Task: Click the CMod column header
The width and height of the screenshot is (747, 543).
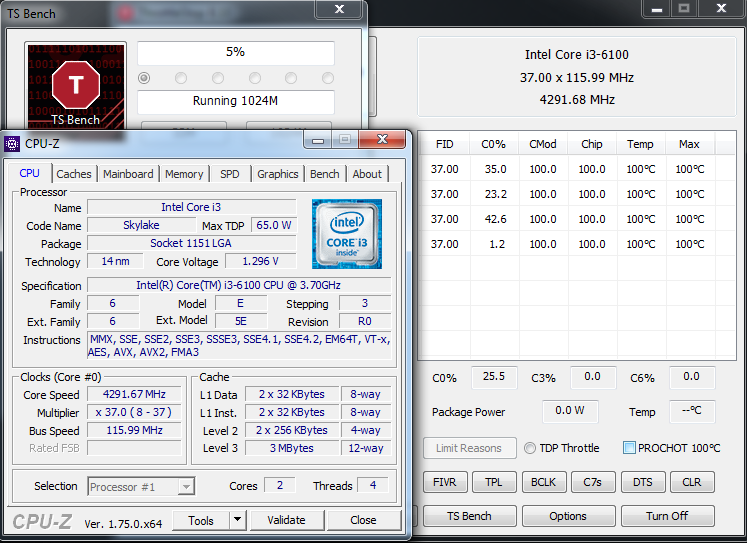Action: (x=543, y=144)
